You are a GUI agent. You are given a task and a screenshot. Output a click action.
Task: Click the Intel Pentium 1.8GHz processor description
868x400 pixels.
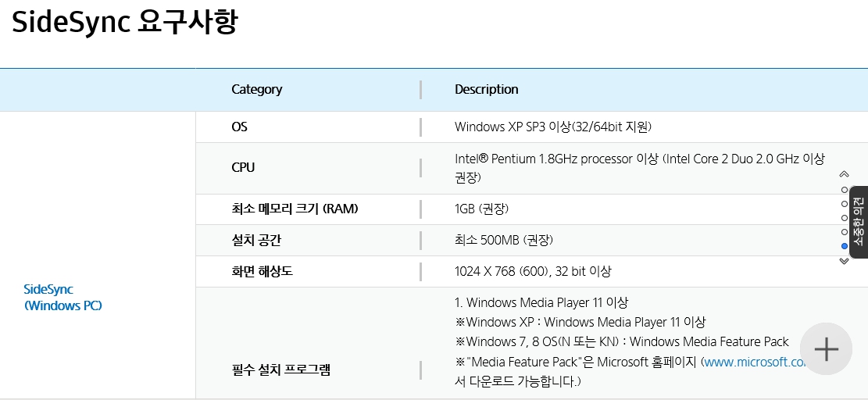(x=639, y=168)
